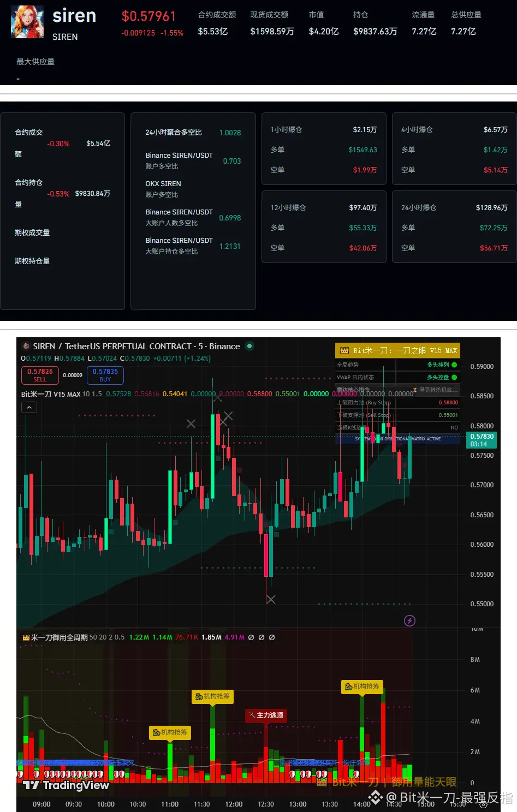The height and width of the screenshot is (812, 517).
Task: Click the 4小时爆仓 total $6.57万
Action: (x=496, y=129)
